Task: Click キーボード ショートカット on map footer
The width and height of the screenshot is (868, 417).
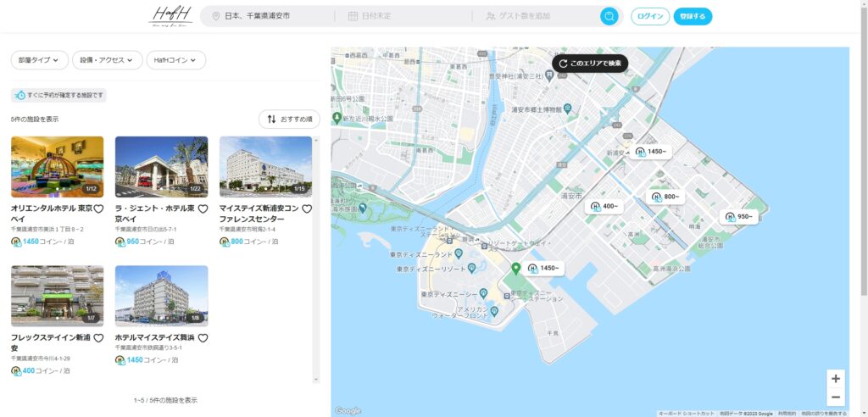Action: [x=687, y=414]
